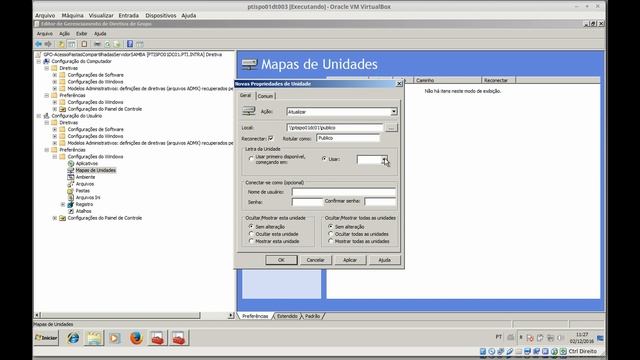The image size is (640, 360).
Task: Click the Export list toolbar icon
Action: click(x=118, y=44)
